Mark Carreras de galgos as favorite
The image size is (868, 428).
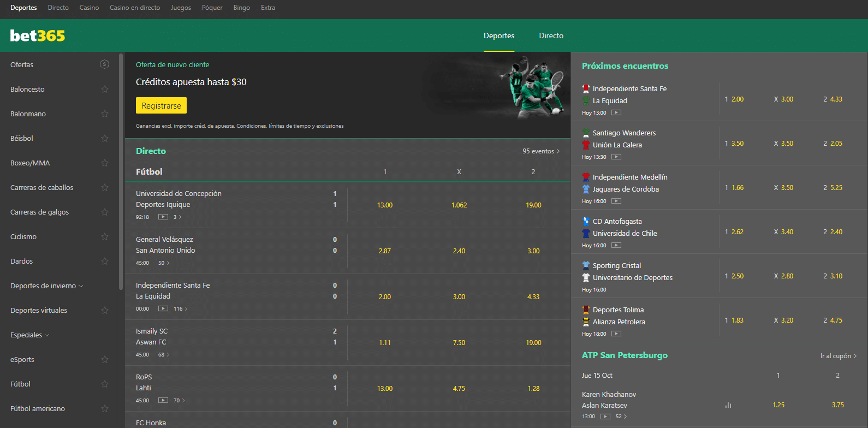click(x=105, y=212)
